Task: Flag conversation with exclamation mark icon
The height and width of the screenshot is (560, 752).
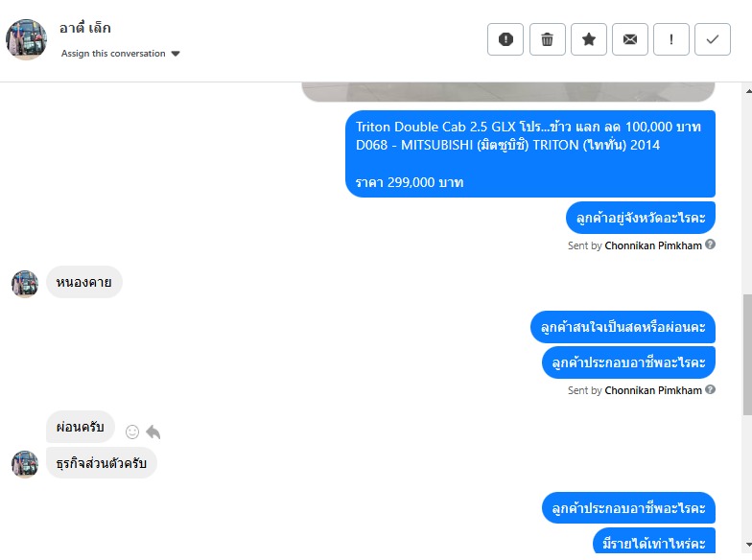Action: 671,39
